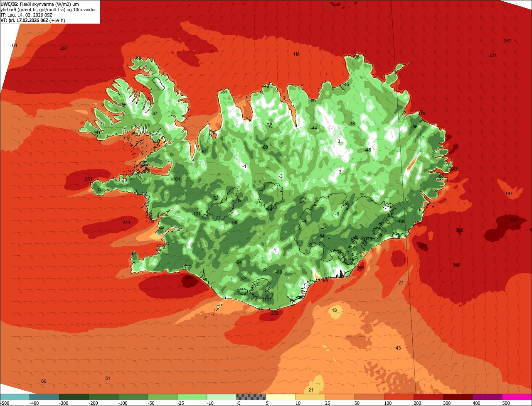Click the legend swatch between -500 and -400

point(15,397)
